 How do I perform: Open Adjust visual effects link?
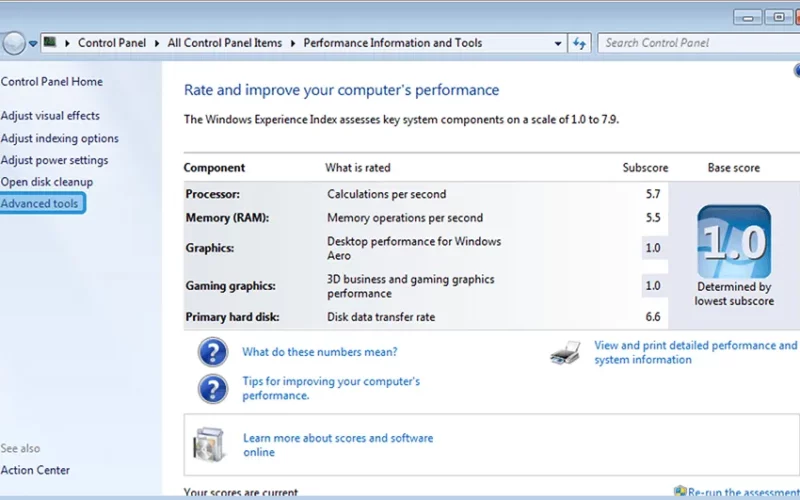click(50, 116)
